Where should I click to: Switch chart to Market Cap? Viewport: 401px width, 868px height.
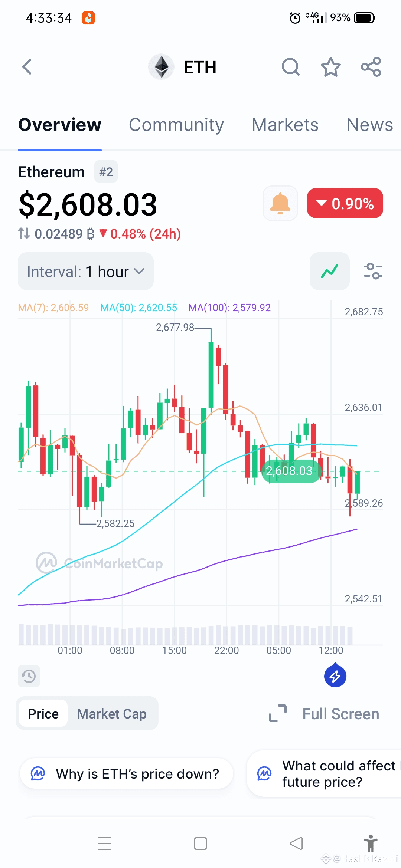click(112, 714)
